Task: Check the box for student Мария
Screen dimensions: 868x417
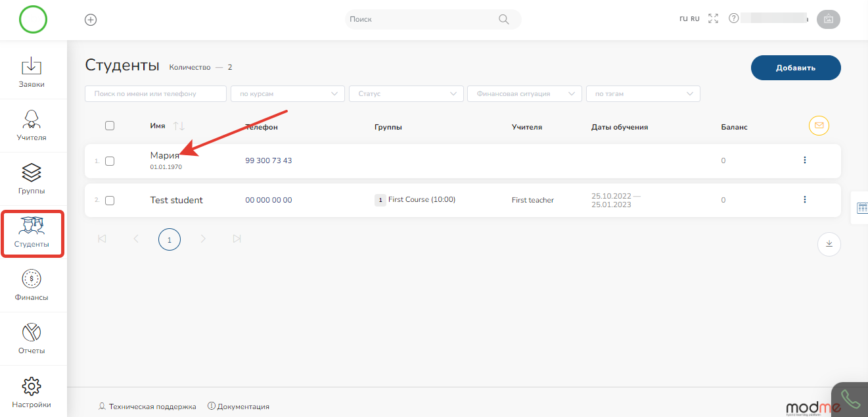Action: coord(110,161)
